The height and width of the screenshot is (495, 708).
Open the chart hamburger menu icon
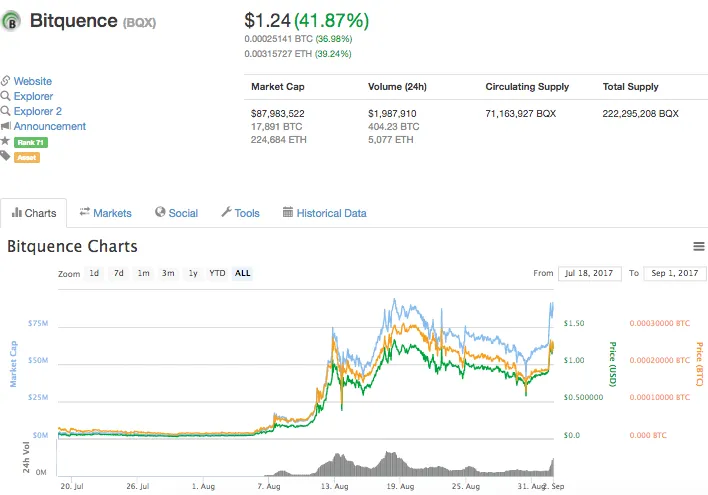[x=699, y=246]
